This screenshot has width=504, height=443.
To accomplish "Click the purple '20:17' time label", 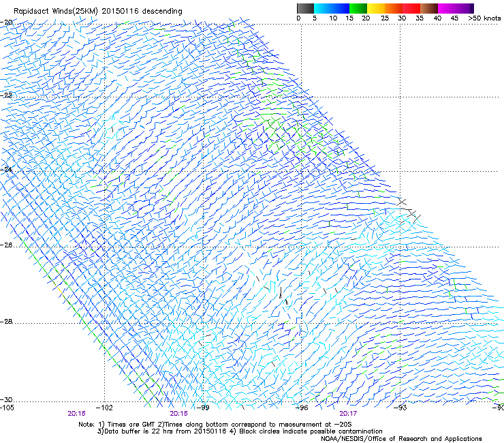I will pos(348,414).
